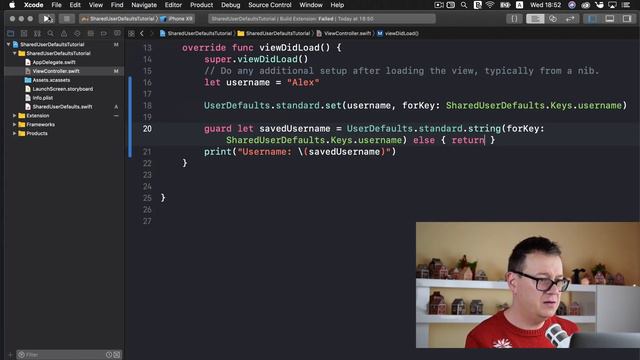This screenshot has width=640, height=360.
Task: Click the "Alex" string literal
Action: pyautogui.click(x=303, y=82)
